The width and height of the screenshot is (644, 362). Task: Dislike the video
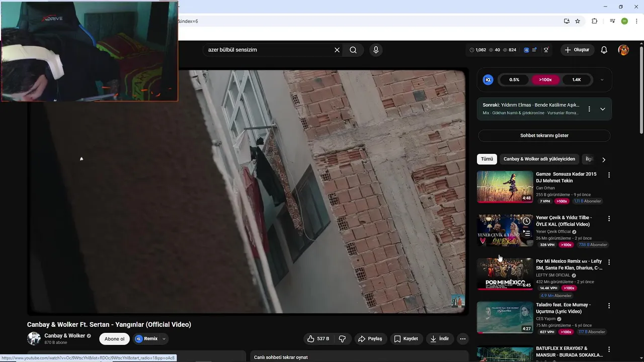point(342,339)
